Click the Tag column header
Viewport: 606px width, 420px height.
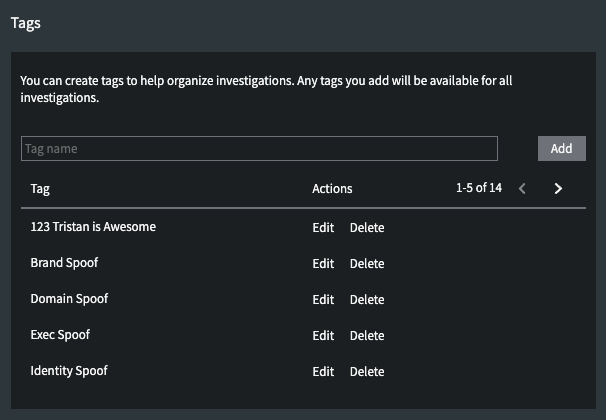tap(40, 189)
